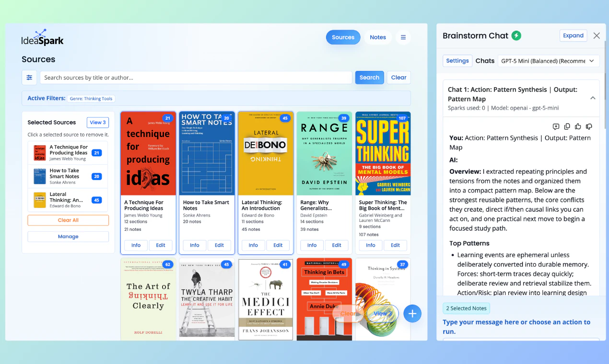
Task: Click the 49 badge on Thinking in Bets
Action: (x=343, y=264)
